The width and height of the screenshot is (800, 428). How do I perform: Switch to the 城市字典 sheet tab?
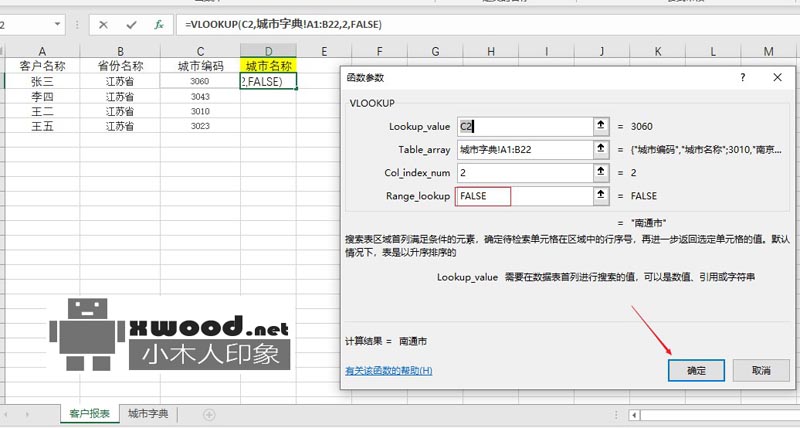(146, 414)
